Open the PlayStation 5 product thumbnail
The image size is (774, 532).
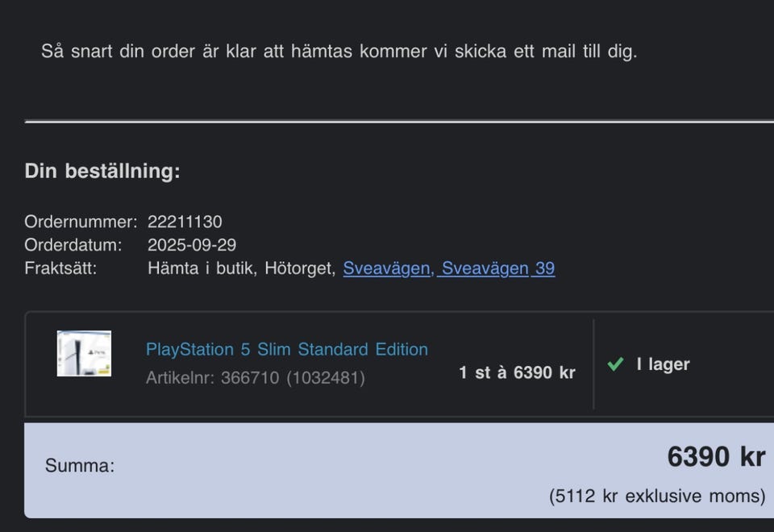(x=84, y=354)
